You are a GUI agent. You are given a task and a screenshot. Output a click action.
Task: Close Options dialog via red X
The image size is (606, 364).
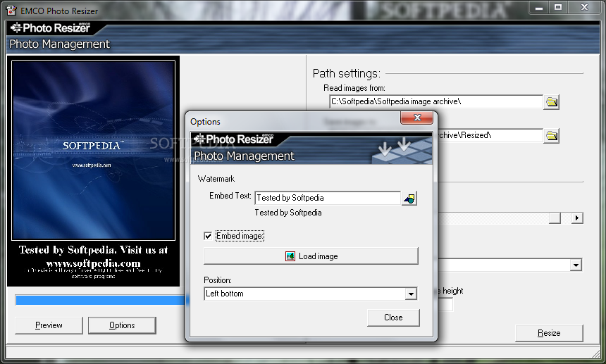click(x=416, y=118)
